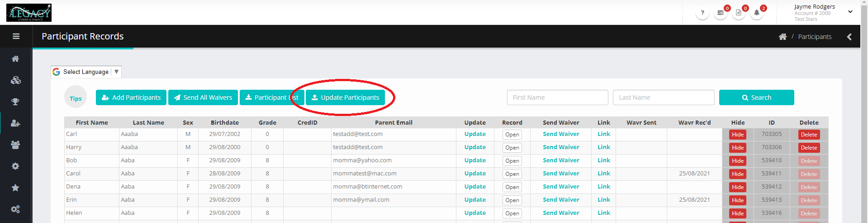This screenshot has width=868, height=223.
Task: Select the add-user participants sidebar icon
Action: point(15,123)
